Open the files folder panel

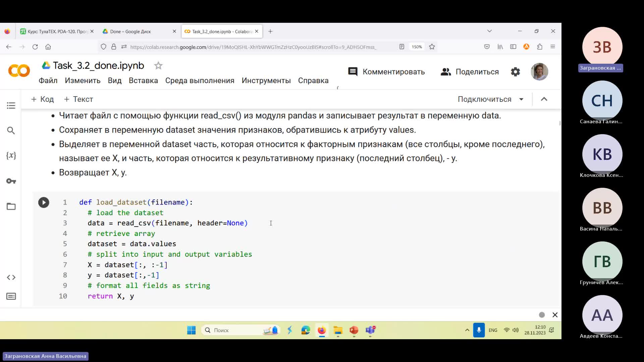pyautogui.click(x=11, y=206)
